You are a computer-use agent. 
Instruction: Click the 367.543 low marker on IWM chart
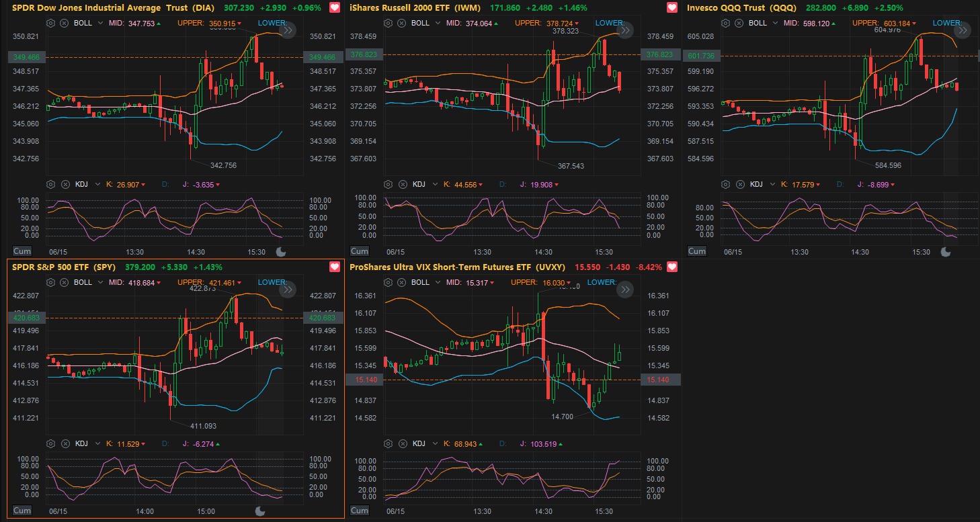point(571,165)
